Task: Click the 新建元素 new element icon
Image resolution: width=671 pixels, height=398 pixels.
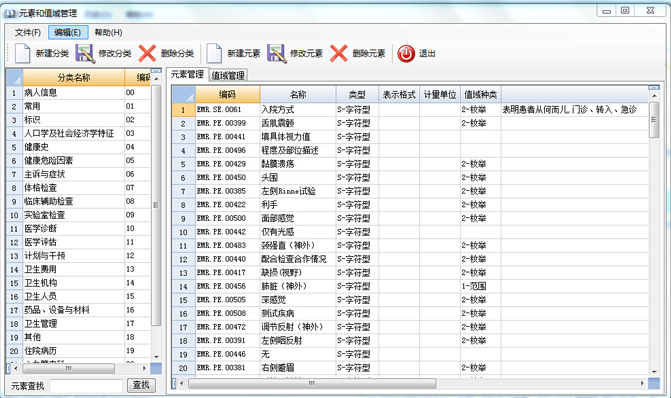Action: coord(214,53)
